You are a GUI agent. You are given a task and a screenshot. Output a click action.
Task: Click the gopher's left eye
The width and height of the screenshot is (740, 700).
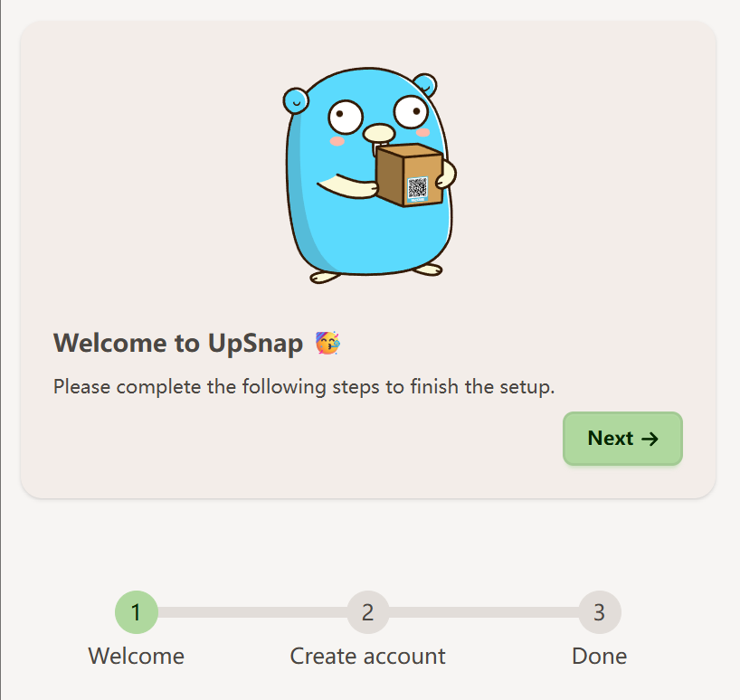coord(345,117)
